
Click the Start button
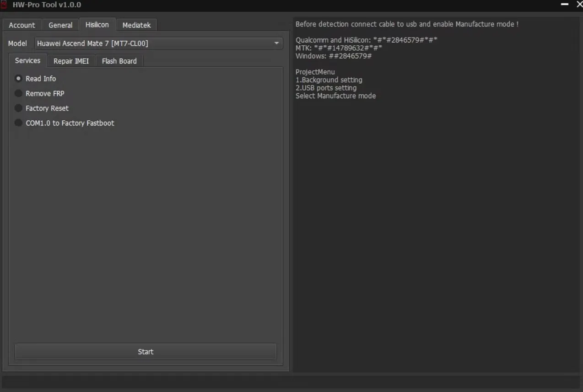tap(146, 352)
